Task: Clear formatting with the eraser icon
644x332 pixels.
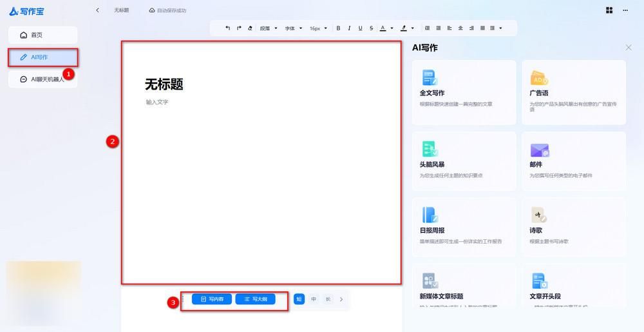Action: [x=250, y=28]
